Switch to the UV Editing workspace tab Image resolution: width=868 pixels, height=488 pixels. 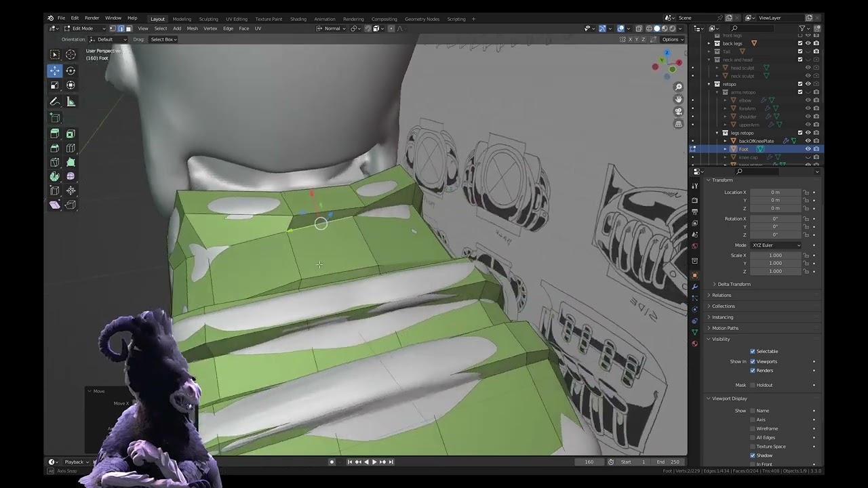click(x=237, y=19)
